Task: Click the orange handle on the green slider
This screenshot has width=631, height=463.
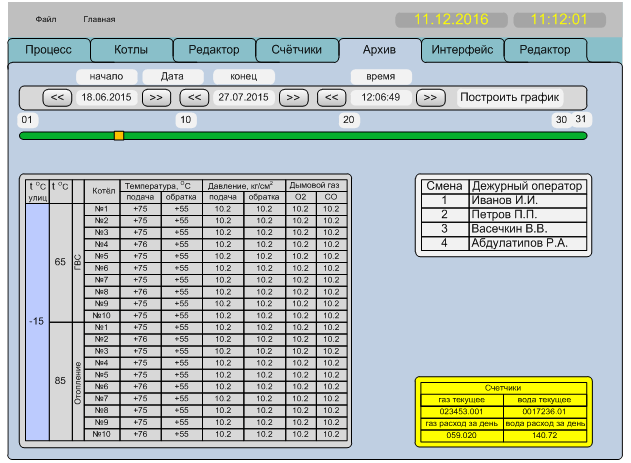Action: coord(119,135)
